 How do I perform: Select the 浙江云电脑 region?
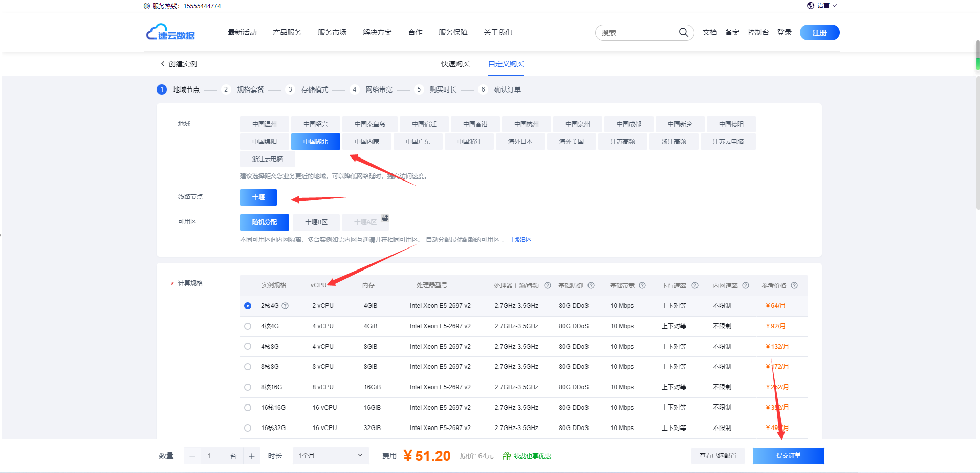268,159
